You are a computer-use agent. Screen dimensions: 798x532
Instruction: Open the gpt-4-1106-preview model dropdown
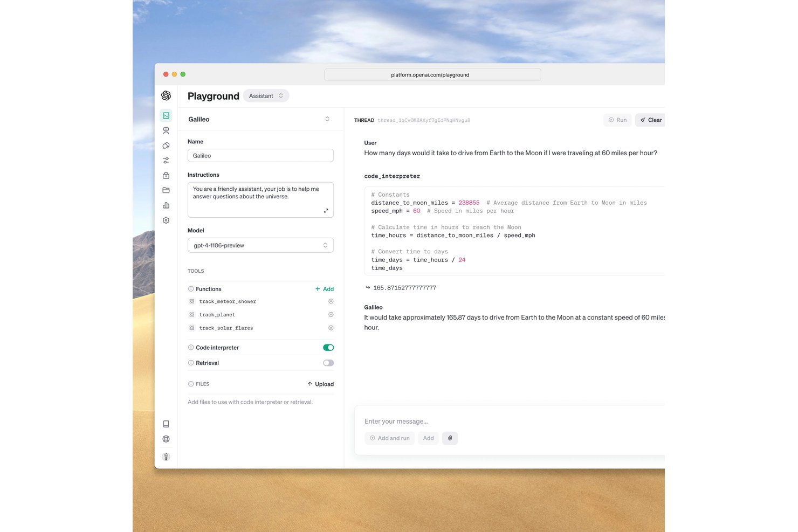coord(260,245)
